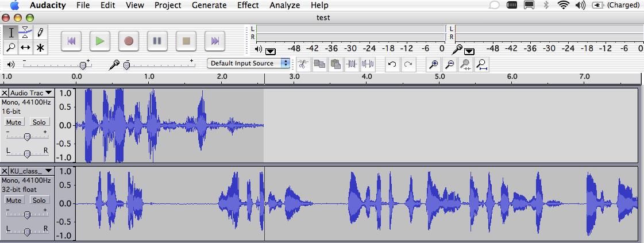644x243 pixels.
Task: Open the Bluetooth status menu
Action: 546,5
